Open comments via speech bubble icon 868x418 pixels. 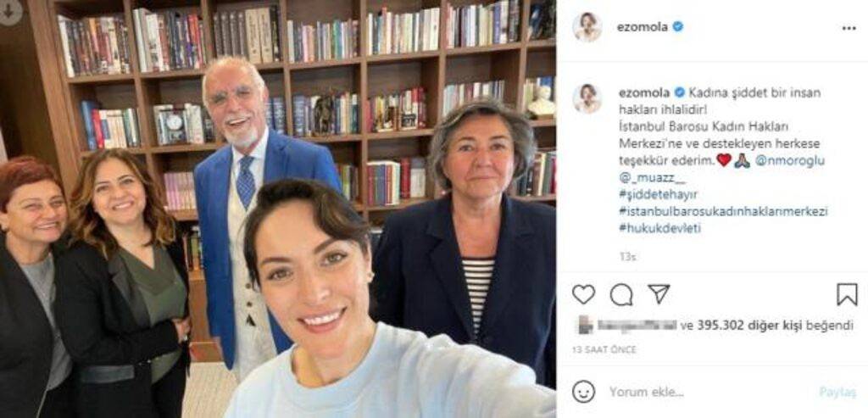(621, 294)
